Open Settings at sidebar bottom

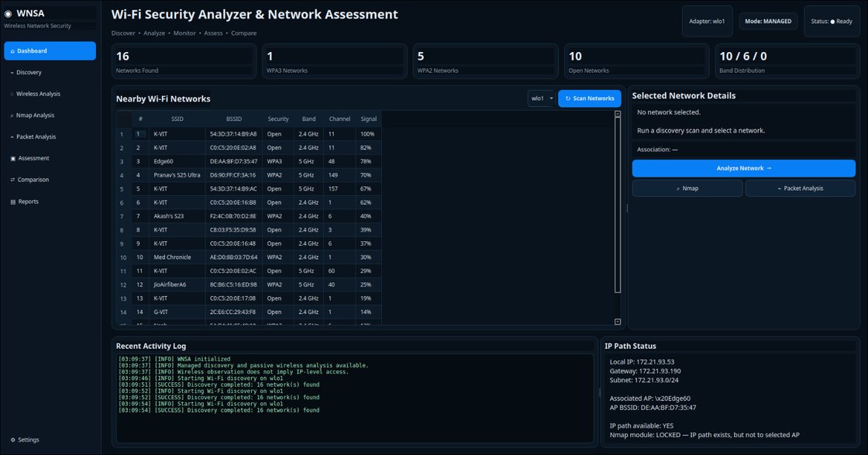[x=50, y=440]
